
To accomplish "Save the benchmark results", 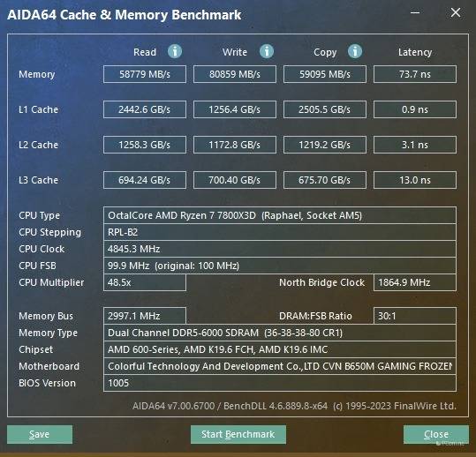I will pyautogui.click(x=40, y=434).
